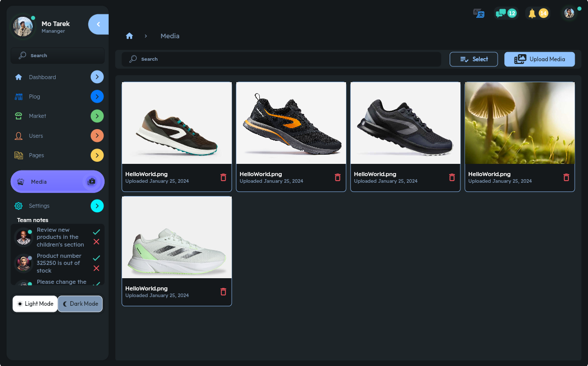Click the home breadcrumb icon
The image size is (588, 366).
129,36
